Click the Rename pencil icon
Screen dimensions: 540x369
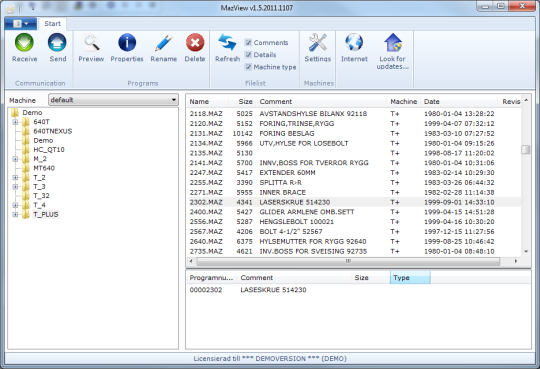point(164,43)
